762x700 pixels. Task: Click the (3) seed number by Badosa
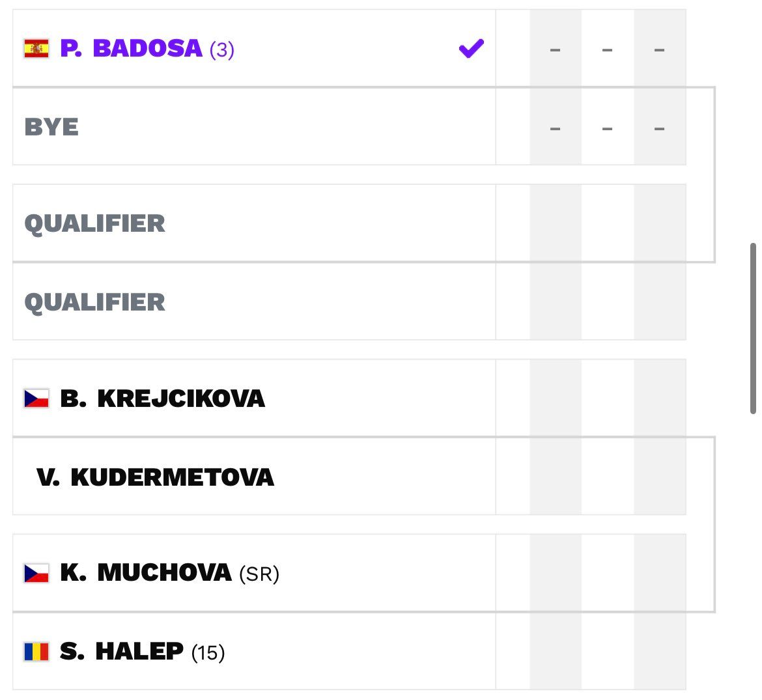[x=222, y=50]
